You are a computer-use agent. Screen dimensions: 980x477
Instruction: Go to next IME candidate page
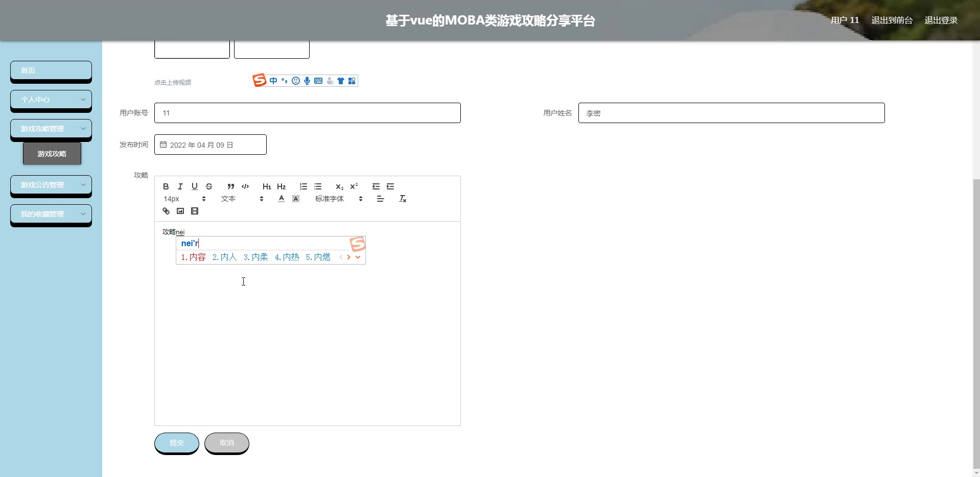tap(349, 257)
